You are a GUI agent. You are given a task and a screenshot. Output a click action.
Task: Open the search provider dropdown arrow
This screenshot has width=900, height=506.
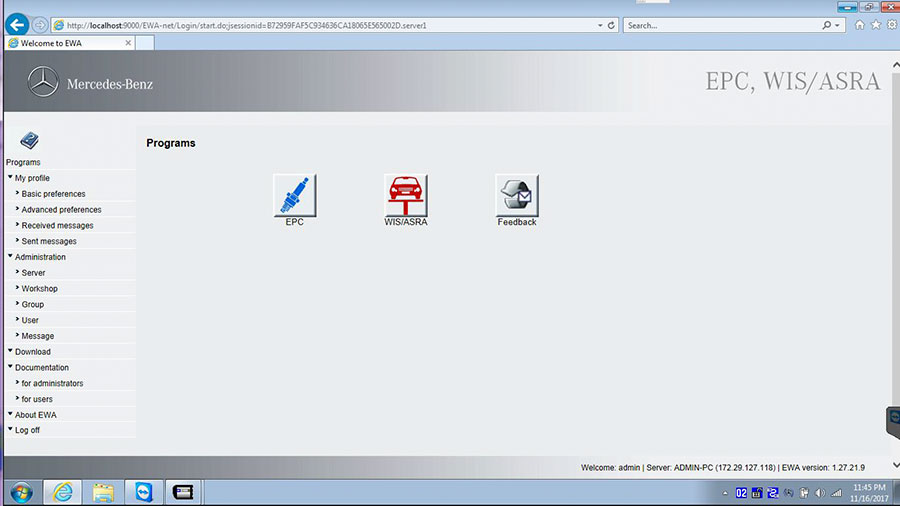pos(837,25)
